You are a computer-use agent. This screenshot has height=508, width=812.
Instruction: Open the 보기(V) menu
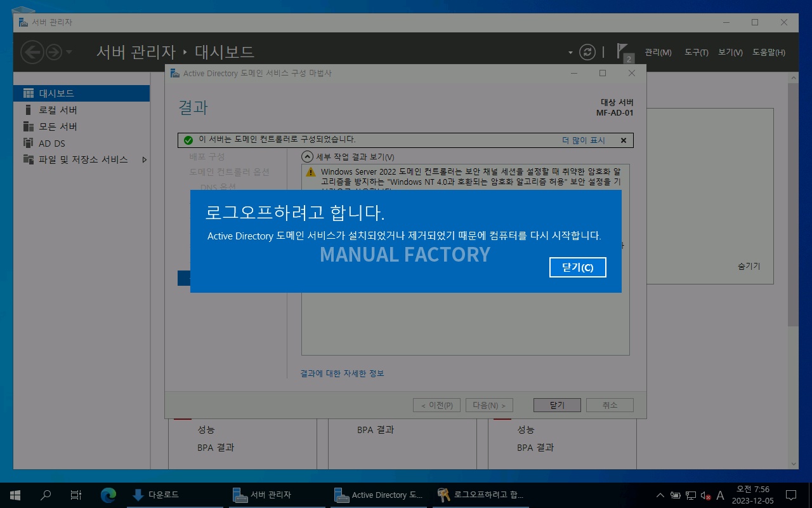click(730, 52)
